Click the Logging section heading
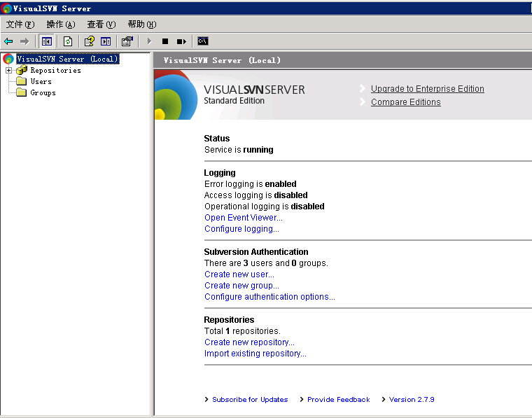The height and width of the screenshot is (418, 532). click(x=220, y=173)
